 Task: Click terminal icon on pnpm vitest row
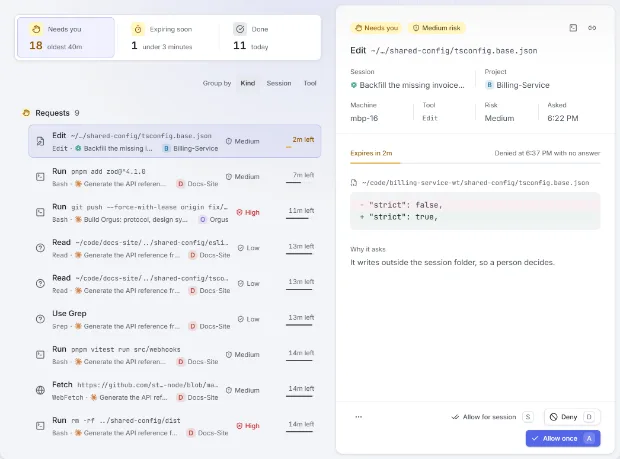coord(40,355)
